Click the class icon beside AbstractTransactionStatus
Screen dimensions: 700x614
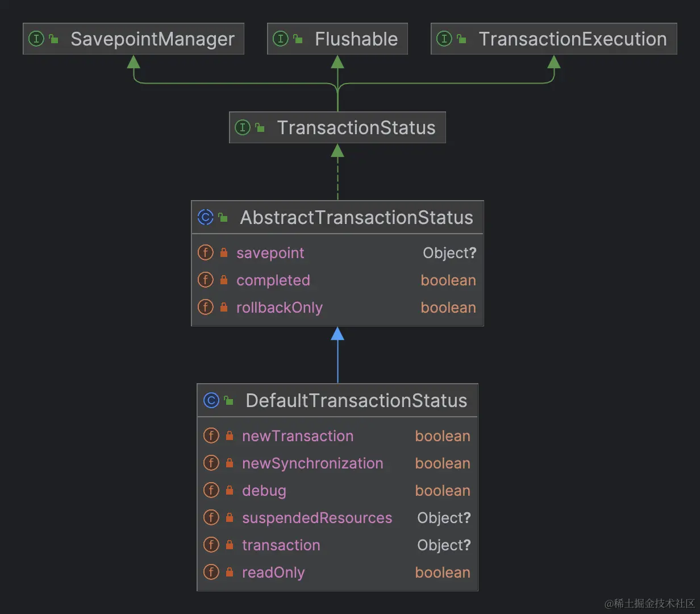(x=205, y=217)
